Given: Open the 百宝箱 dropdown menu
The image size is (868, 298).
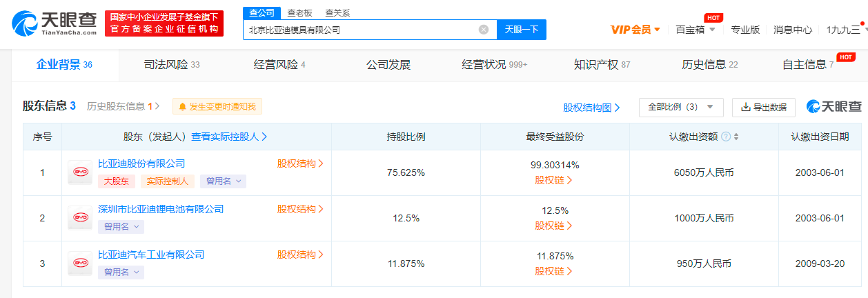Looking at the screenshot, I should [695, 30].
